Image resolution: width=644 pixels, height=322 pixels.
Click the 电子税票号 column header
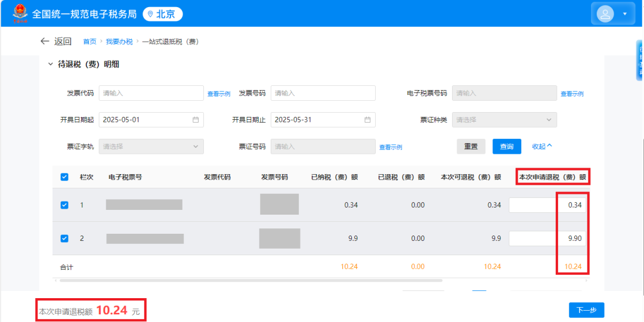[125, 178]
